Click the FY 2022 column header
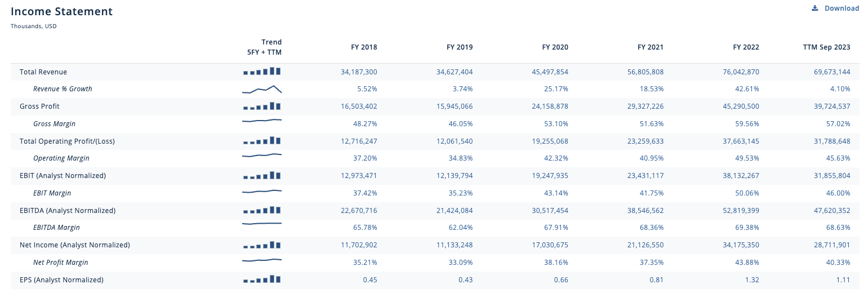The image size is (868, 293). click(x=746, y=47)
